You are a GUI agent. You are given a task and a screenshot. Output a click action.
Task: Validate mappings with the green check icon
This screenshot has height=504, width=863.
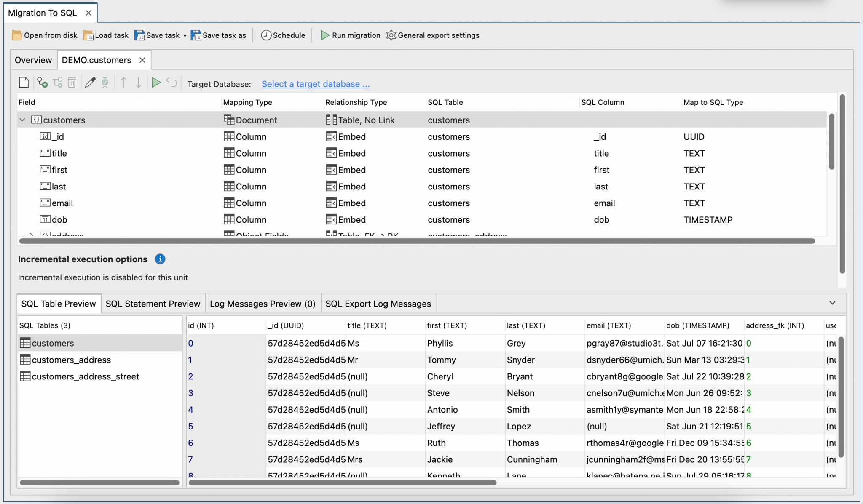click(x=105, y=83)
